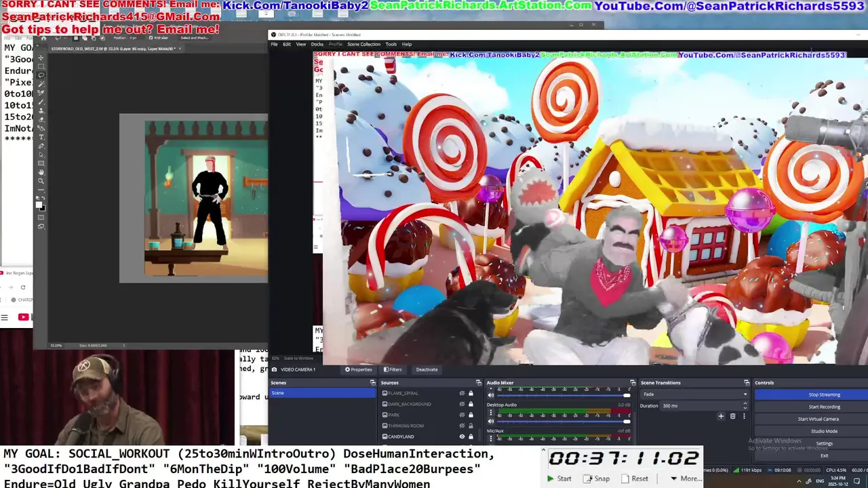Click the Photoshop Home icon

[43, 38]
